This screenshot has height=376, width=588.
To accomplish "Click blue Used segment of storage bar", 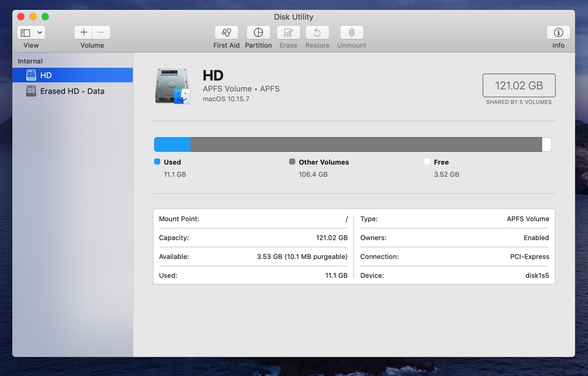I will pyautogui.click(x=172, y=144).
